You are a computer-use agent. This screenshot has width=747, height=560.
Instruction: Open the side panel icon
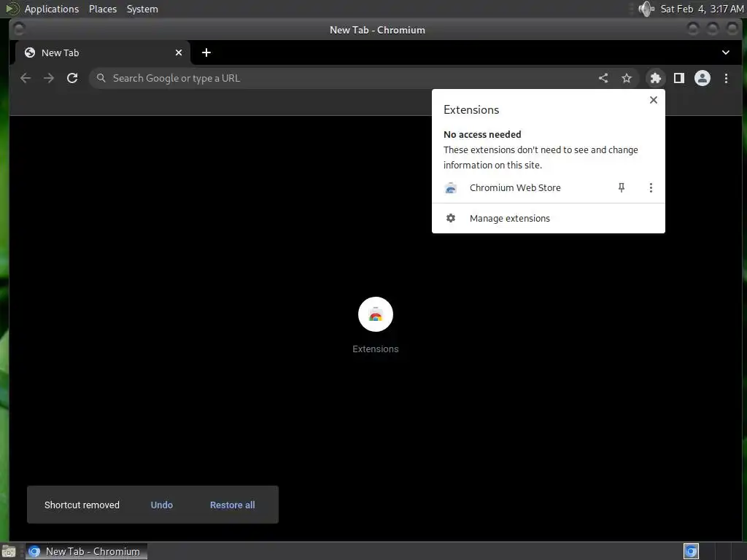click(679, 78)
